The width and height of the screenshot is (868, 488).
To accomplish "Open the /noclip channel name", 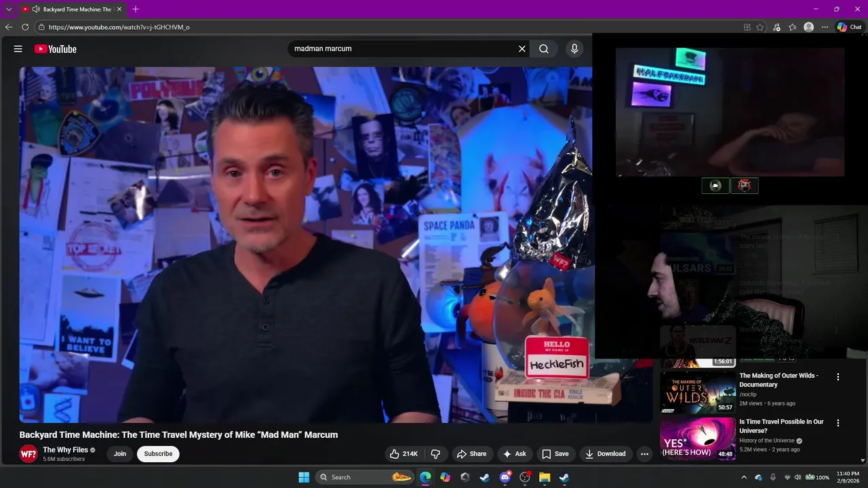I will [x=748, y=394].
